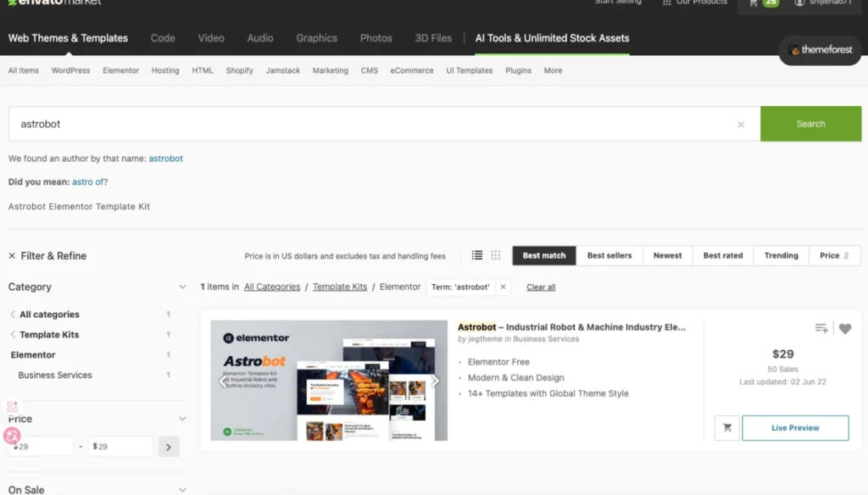Open the Astrobot preview thumbnail
The height and width of the screenshot is (495, 868).
[x=329, y=381]
